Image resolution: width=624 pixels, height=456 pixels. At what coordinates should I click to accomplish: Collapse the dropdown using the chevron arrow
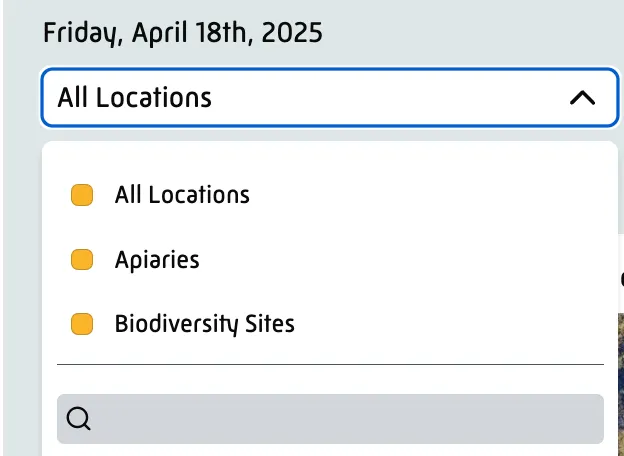tap(582, 98)
